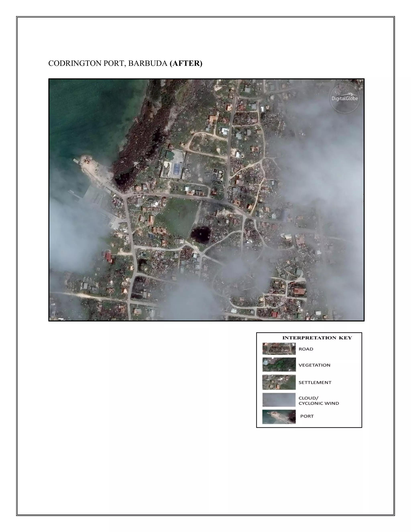Click the heading CODRINGTON PORT, BARBUDA (AFTER)
411x532 pixels.
pos(125,63)
